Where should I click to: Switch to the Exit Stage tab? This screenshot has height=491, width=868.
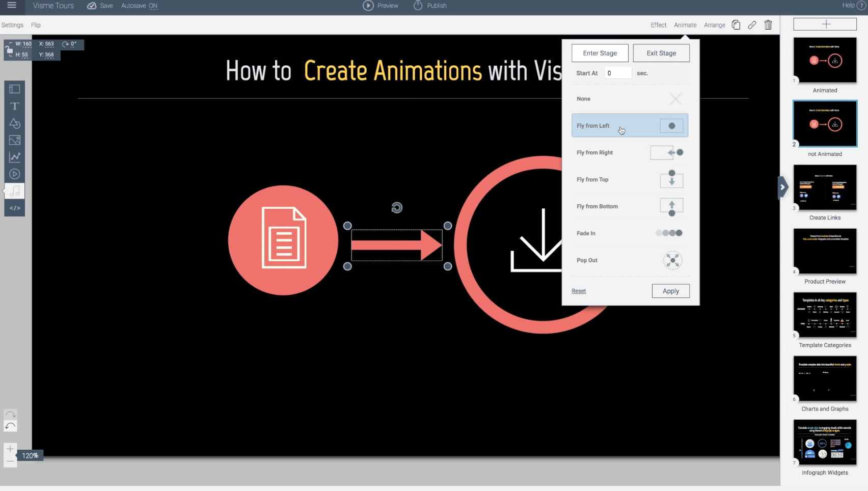661,53
